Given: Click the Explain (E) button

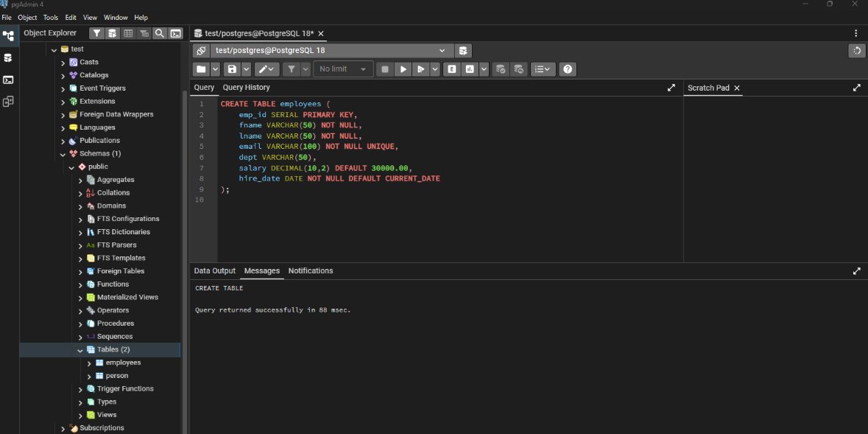Looking at the screenshot, I should [452, 69].
